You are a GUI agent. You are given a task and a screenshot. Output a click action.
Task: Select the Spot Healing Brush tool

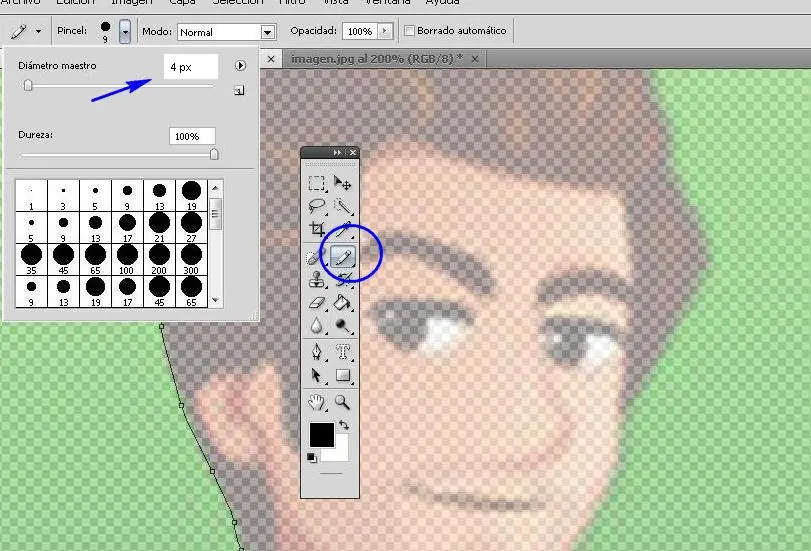316,257
